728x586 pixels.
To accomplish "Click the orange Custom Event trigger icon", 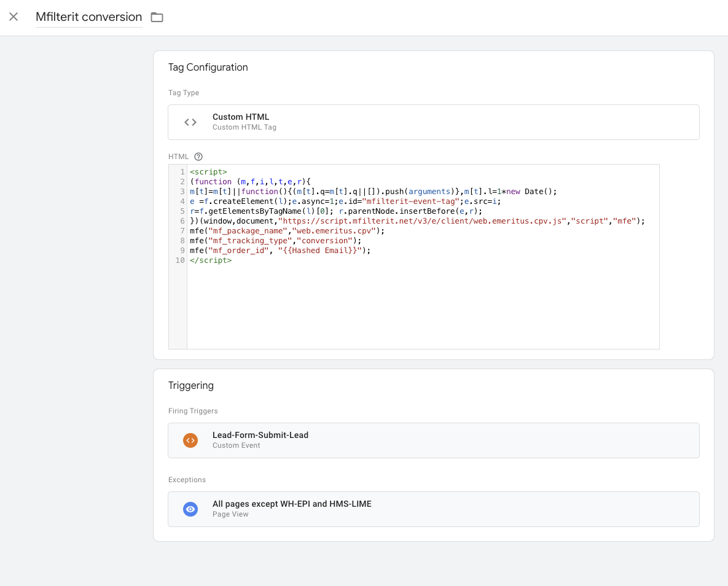I will click(190, 440).
